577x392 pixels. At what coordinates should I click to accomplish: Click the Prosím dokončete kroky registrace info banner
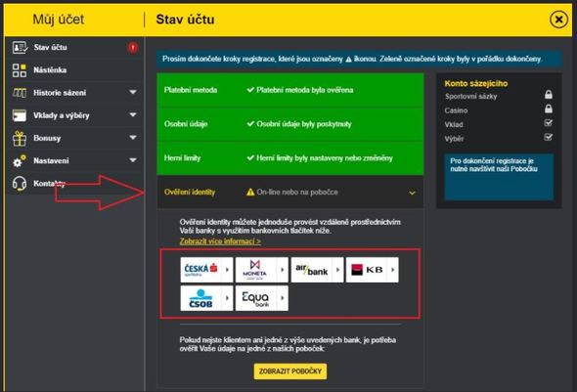tap(359, 59)
